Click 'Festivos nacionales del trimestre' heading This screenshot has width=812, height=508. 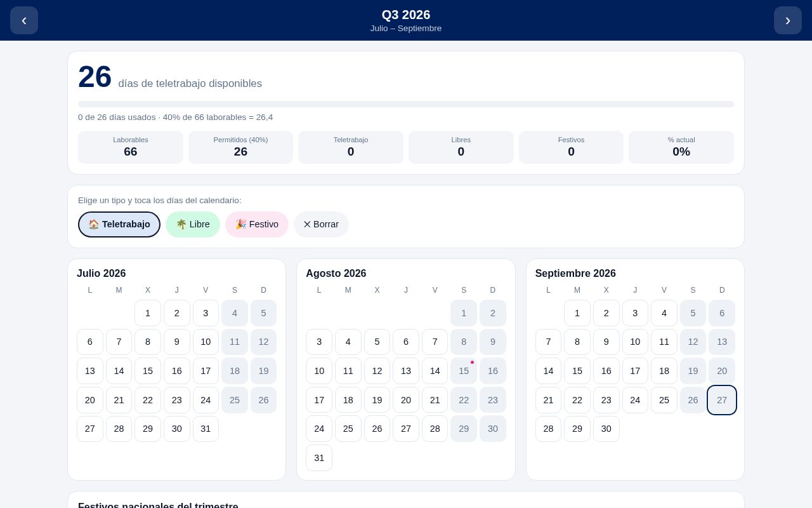(x=158, y=506)
